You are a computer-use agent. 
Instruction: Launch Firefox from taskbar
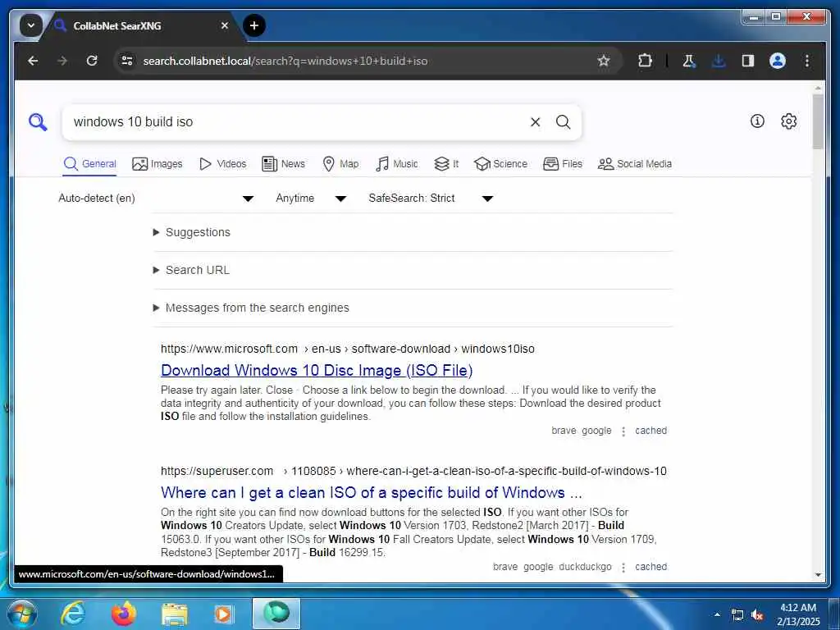tap(124, 614)
